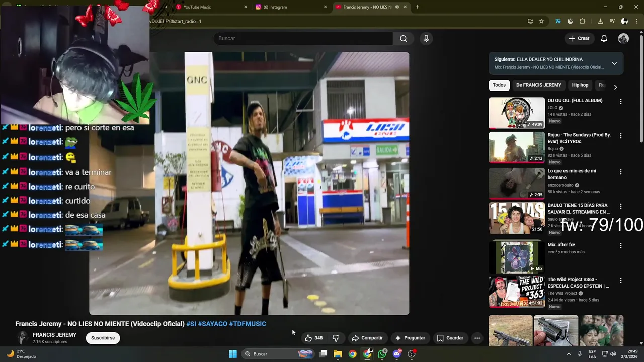Image resolution: width=644 pixels, height=362 pixels.
Task: Open more actions three-dot menu under video
Action: coord(477,338)
